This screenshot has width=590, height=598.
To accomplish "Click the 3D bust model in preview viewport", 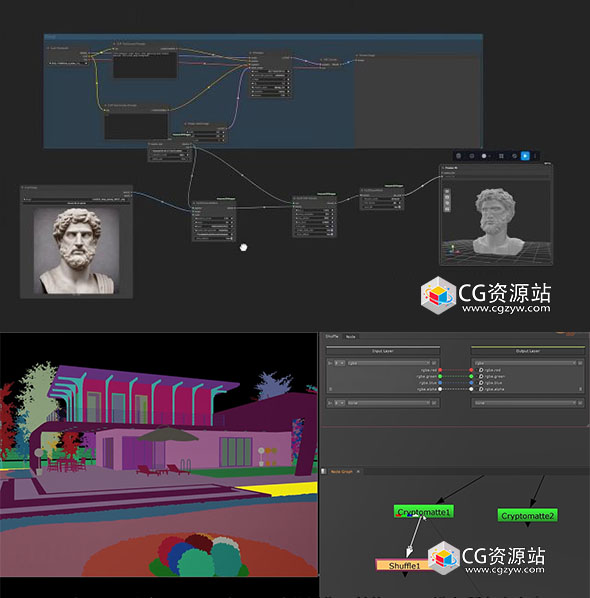I will tap(498, 222).
